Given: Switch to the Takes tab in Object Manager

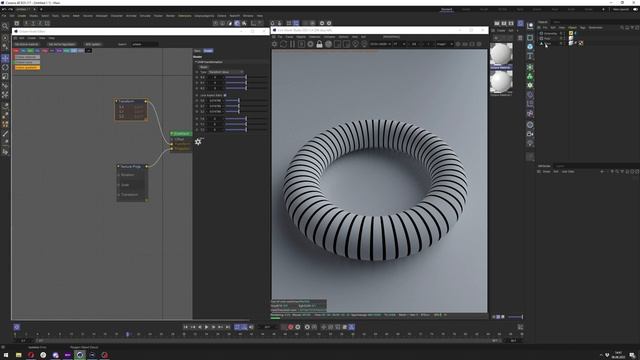Looking at the screenshot, I should [x=556, y=22].
